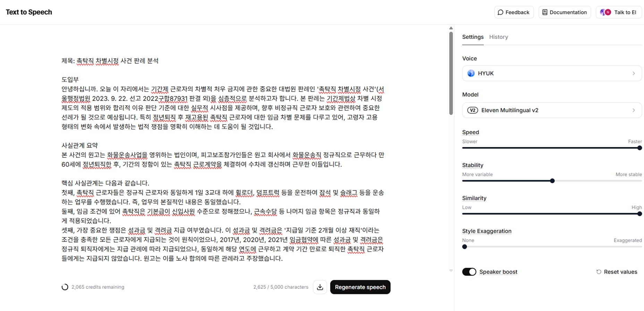Image resolution: width=644 pixels, height=311 pixels.
Task: Open the Feedback button
Action: [514, 12]
